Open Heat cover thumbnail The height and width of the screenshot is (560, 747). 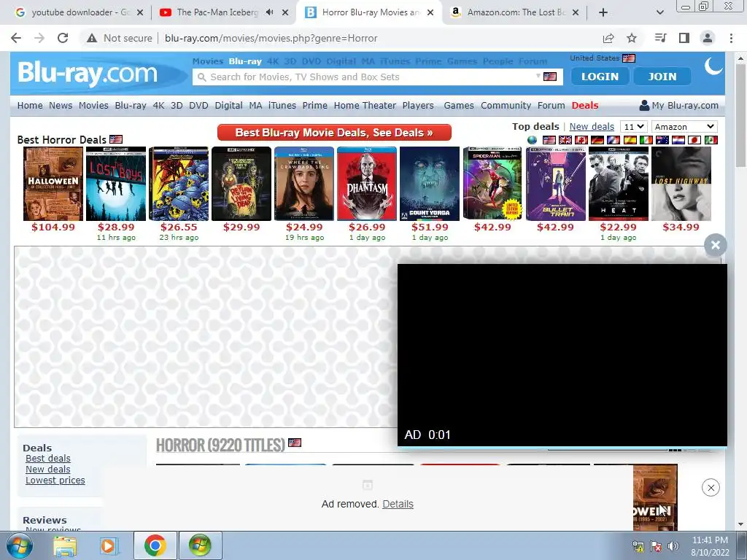tap(619, 184)
